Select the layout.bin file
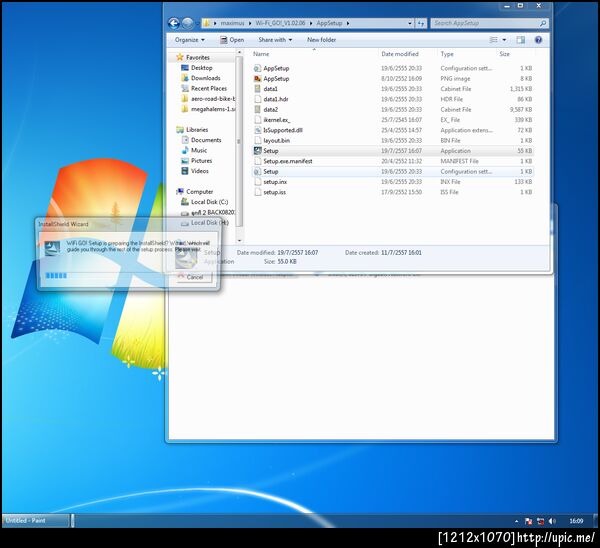 (276, 140)
